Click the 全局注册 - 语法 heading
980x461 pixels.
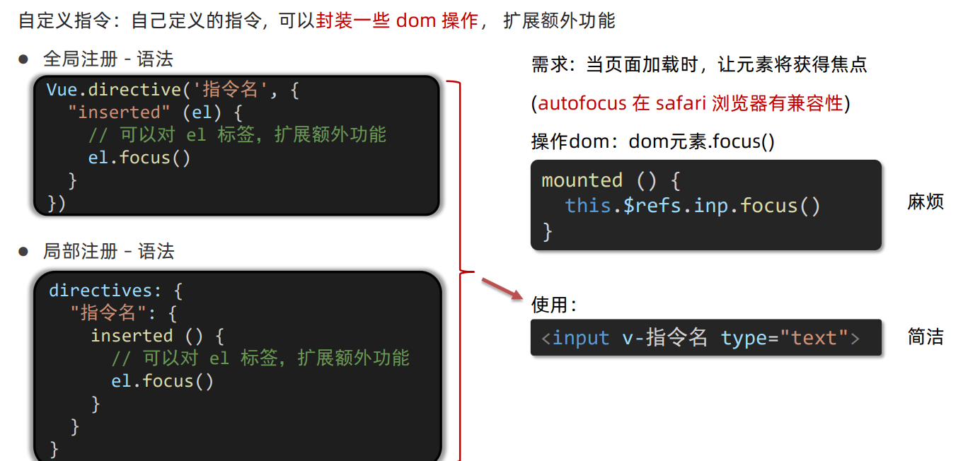[108, 59]
